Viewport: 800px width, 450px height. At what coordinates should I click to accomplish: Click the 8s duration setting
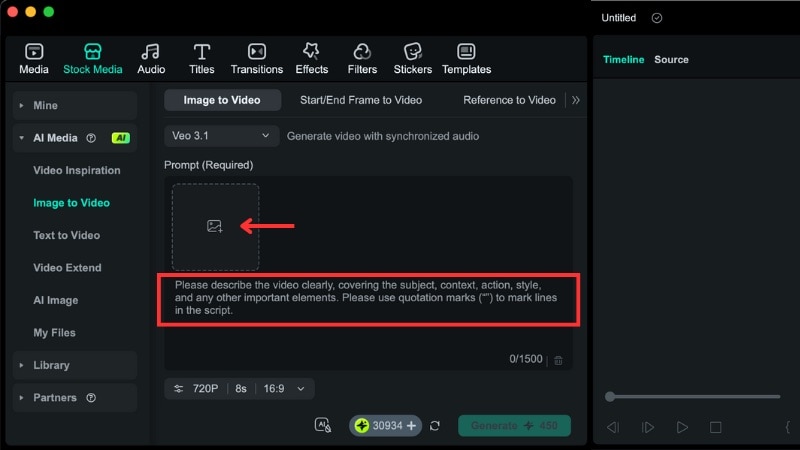tap(241, 389)
